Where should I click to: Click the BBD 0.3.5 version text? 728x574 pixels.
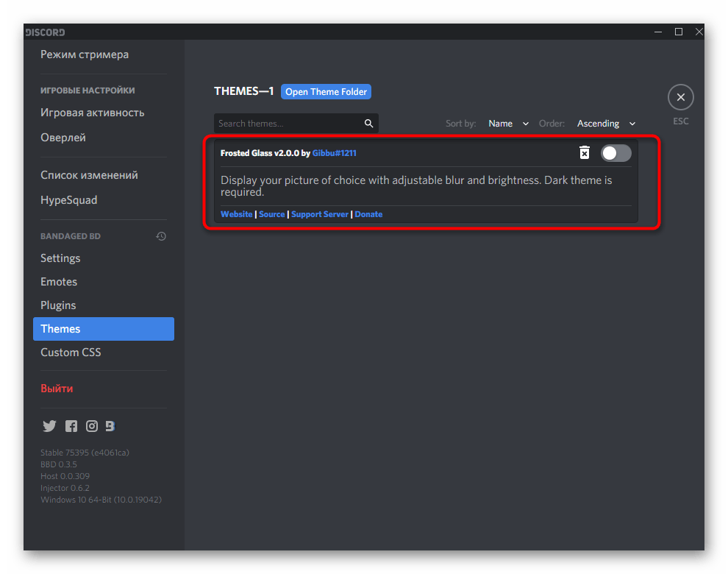59,464
